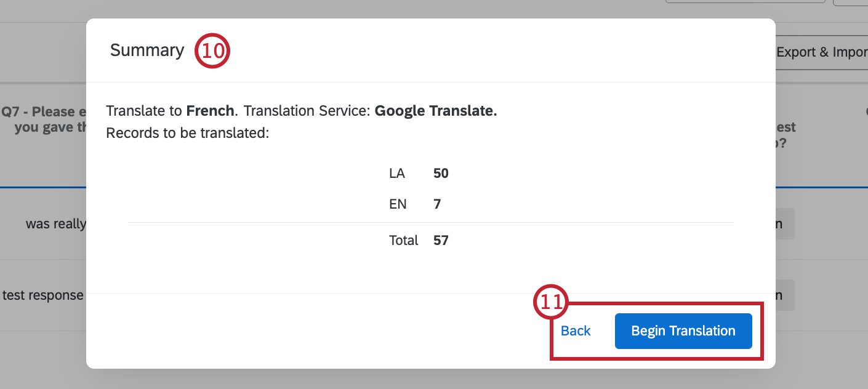Click the red numbered callout 10 beside Summary
Screen dimensions: 868x389
click(212, 50)
